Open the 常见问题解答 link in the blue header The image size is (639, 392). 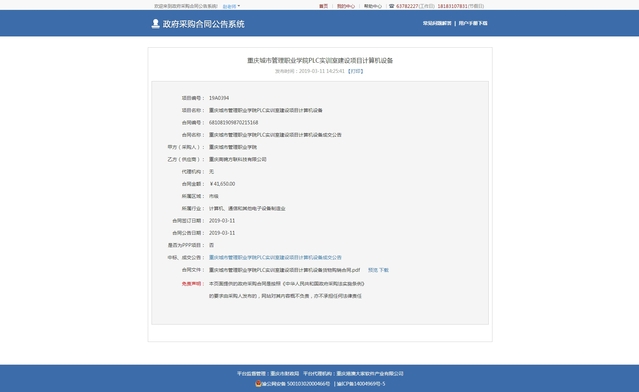(437, 23)
